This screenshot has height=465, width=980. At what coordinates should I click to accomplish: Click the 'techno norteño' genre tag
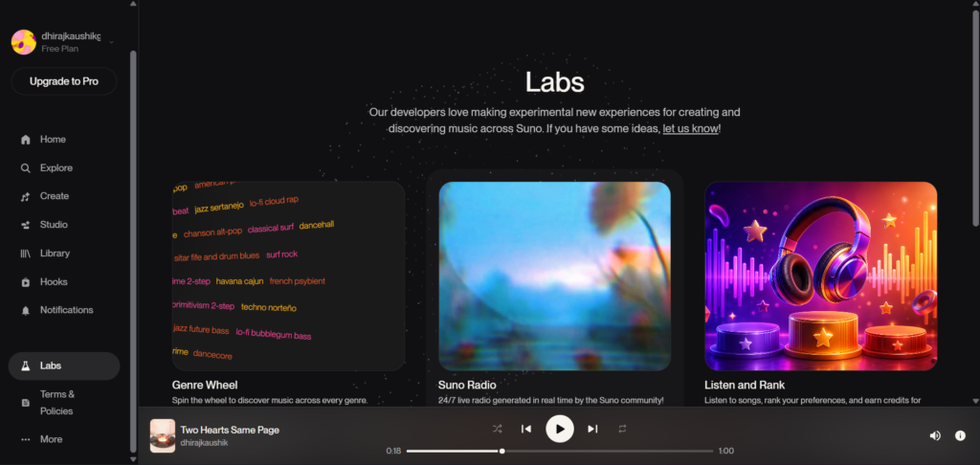pos(269,307)
